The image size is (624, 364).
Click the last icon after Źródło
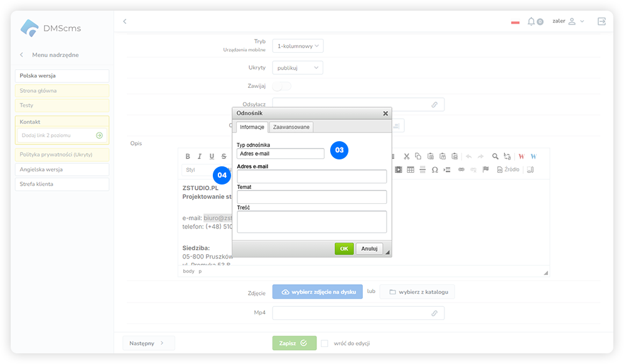click(530, 170)
